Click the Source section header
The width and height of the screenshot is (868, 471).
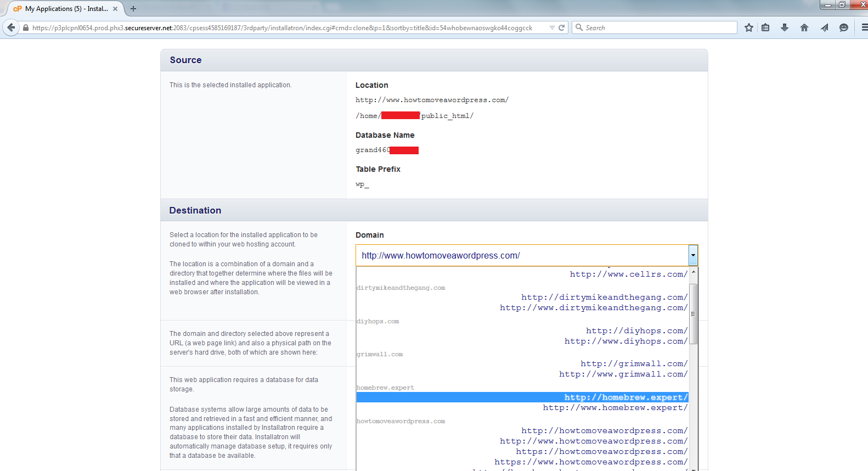click(x=434, y=60)
